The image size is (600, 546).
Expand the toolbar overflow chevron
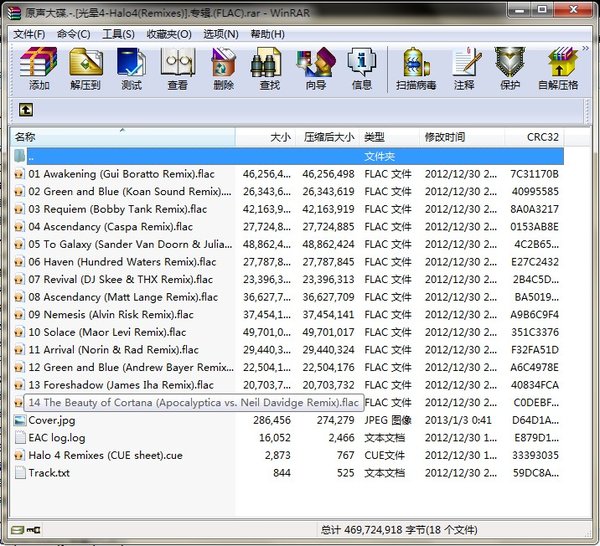click(585, 48)
